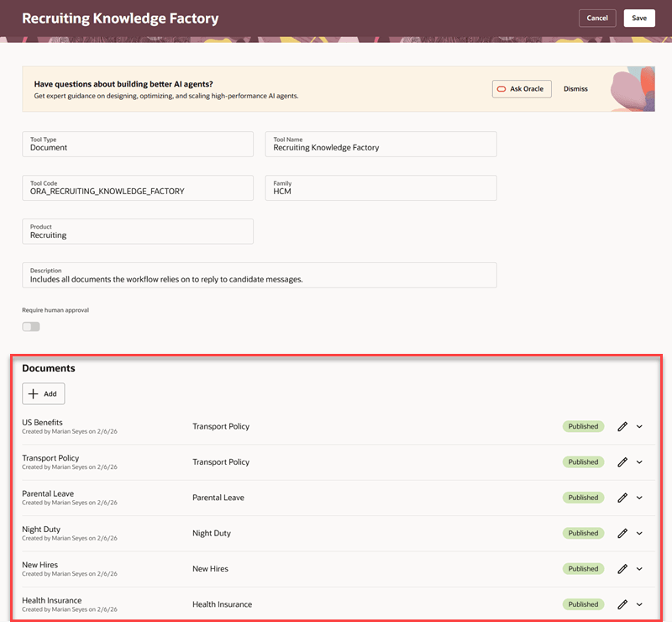The height and width of the screenshot is (622, 672).
Task: Edit the Transport Policy document
Action: (622, 461)
